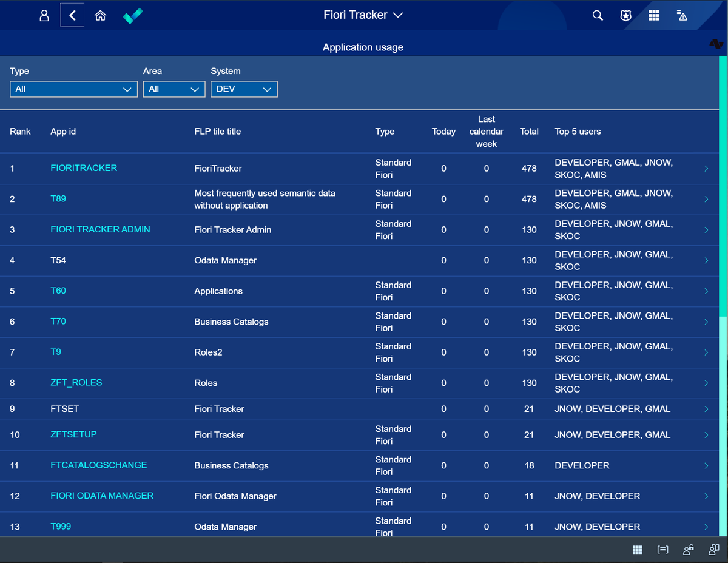Screen dimensions: 728x563
Task: Open the FIORI TRACKER ADMIN link
Action: (x=100, y=229)
